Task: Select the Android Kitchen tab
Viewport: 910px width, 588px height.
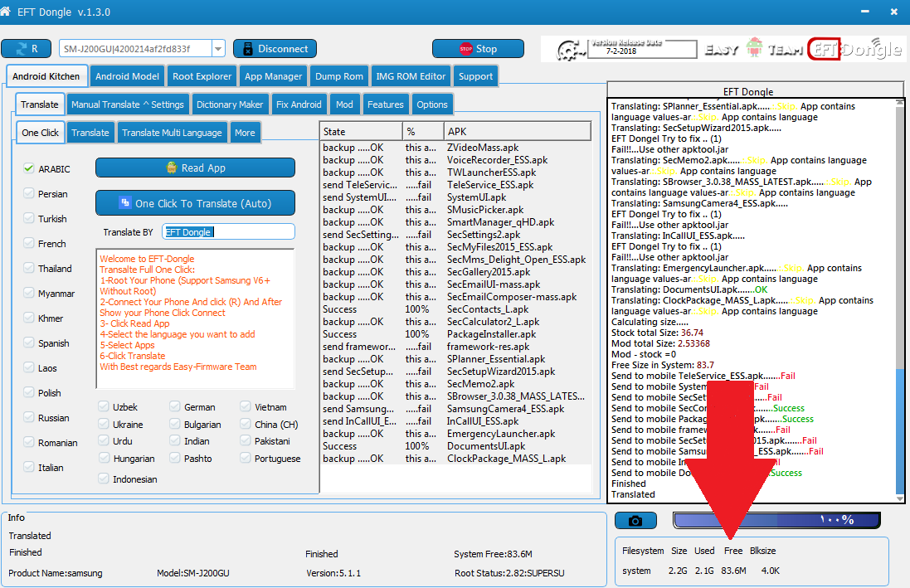Action: [46, 76]
